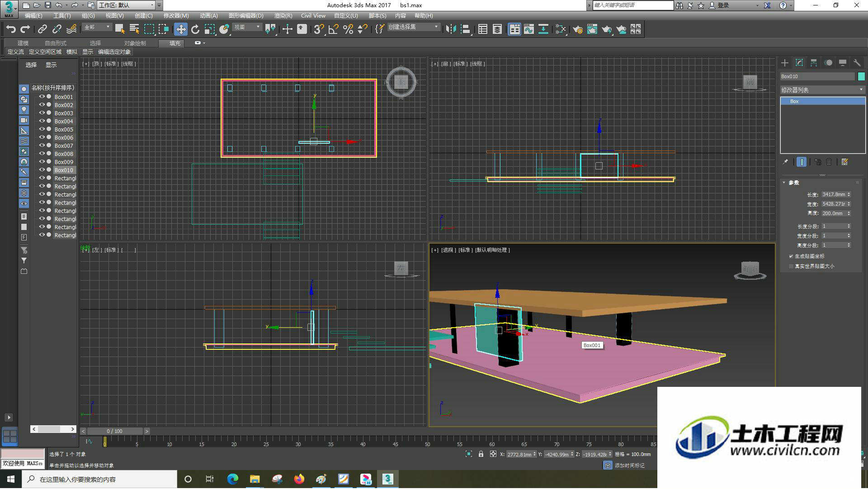Switch to the 建模 ribbon tab
The image size is (868, 489).
23,43
